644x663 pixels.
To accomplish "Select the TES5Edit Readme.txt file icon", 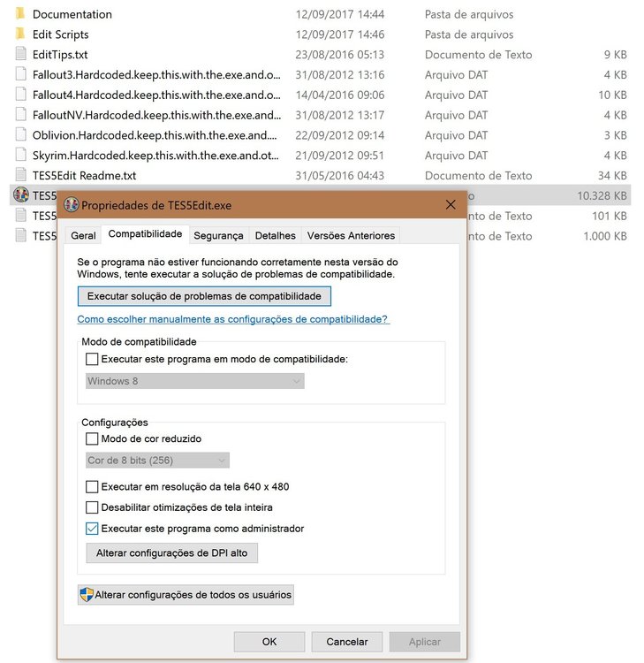I will pos(20,175).
